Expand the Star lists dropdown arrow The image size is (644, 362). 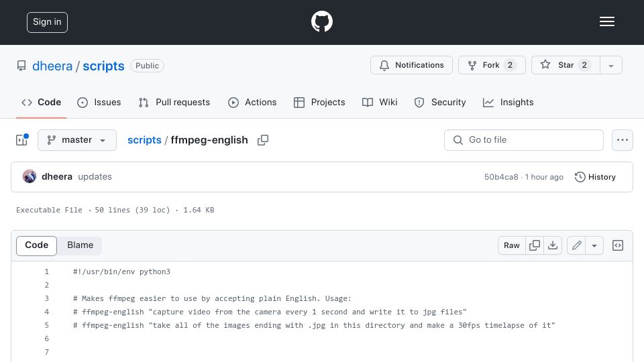(x=611, y=66)
